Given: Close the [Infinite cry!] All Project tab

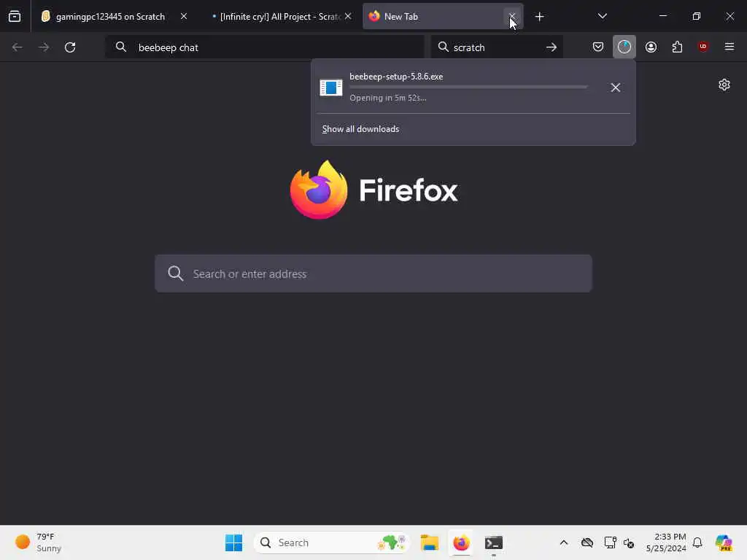Looking at the screenshot, I should [348, 17].
